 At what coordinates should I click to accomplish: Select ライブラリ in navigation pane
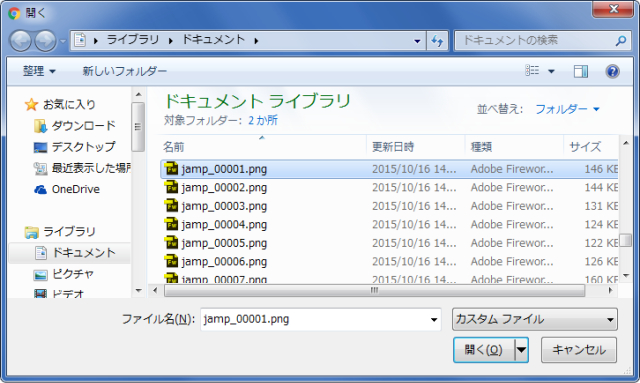click(x=60, y=232)
